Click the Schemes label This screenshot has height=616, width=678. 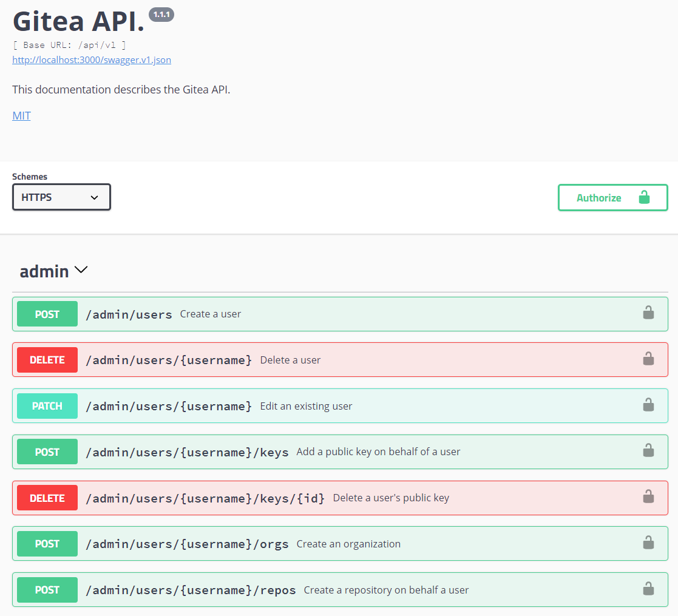coord(29,177)
